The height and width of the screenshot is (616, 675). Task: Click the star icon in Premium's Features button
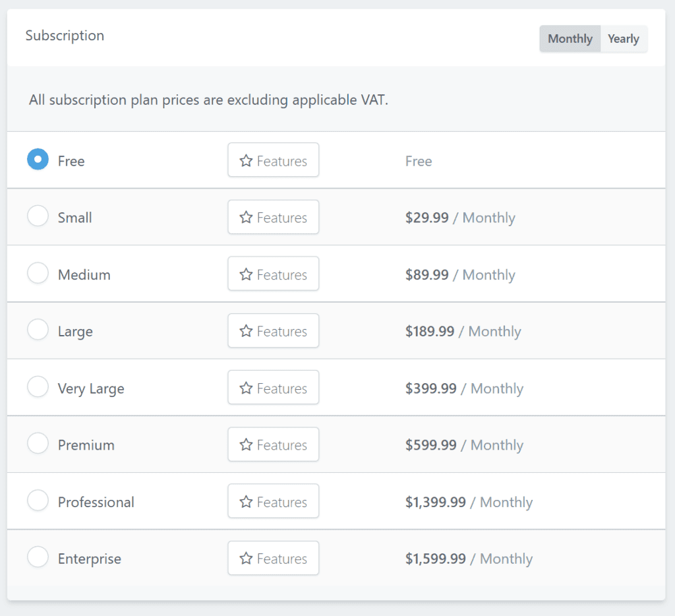coord(247,444)
